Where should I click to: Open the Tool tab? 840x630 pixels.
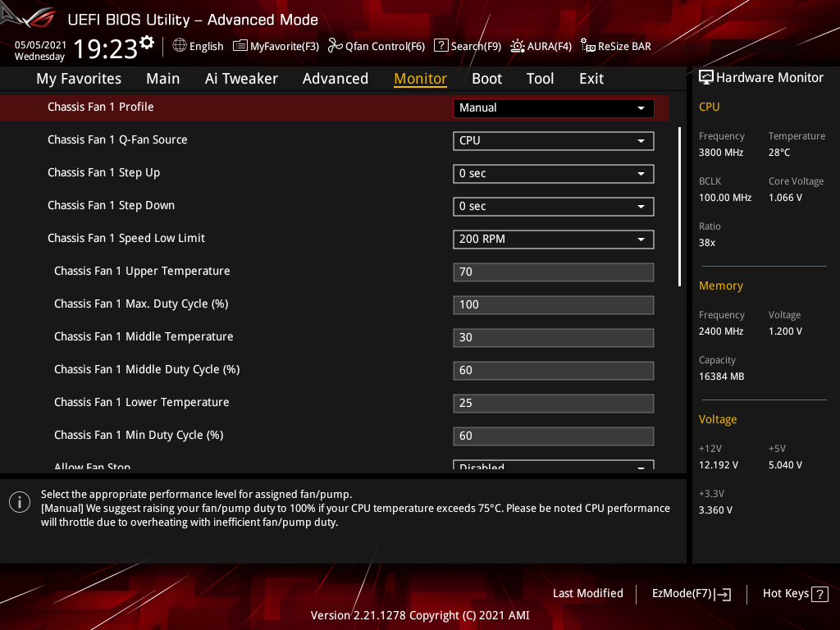pyautogui.click(x=540, y=79)
